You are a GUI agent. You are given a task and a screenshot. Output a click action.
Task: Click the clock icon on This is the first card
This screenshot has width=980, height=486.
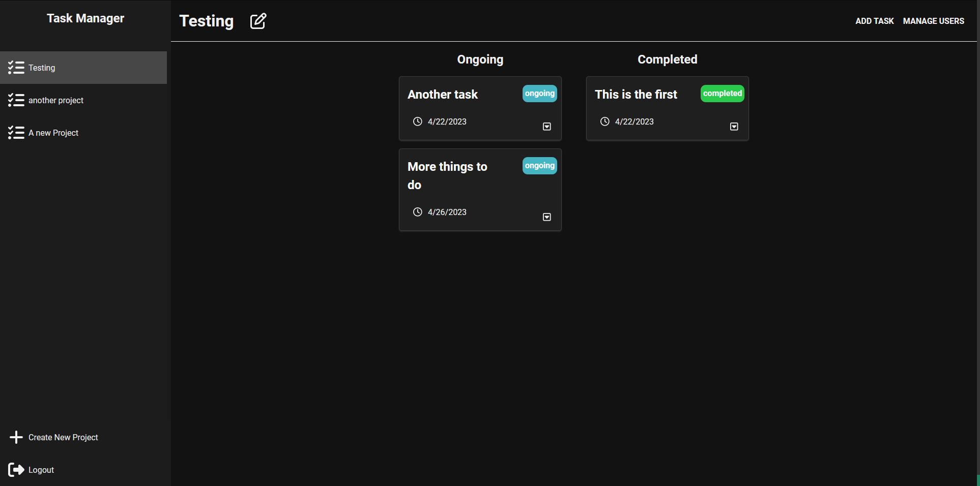click(x=604, y=121)
